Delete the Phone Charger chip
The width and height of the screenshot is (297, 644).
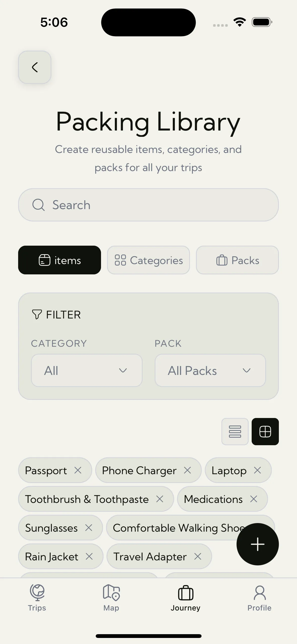[187, 470]
